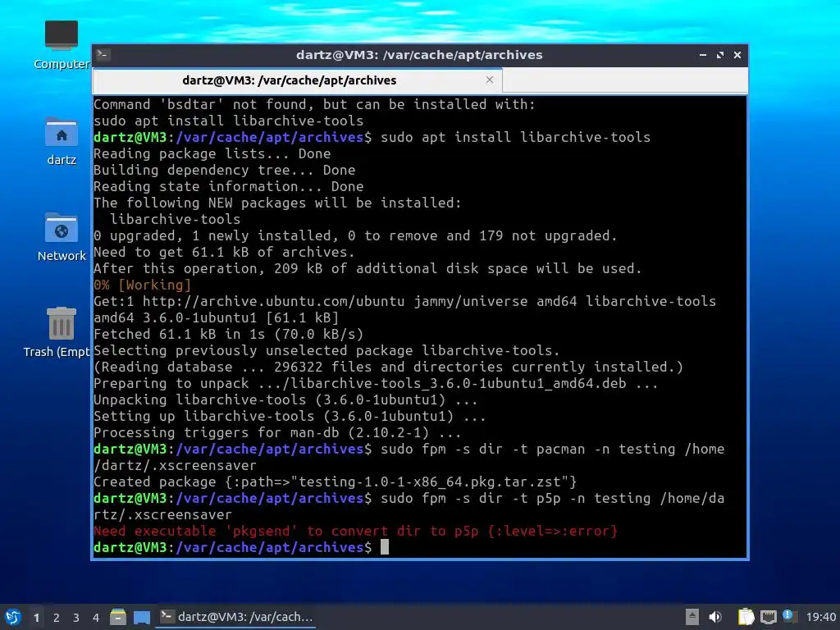Switch to workspace 3
The image size is (840, 630).
tap(76, 618)
